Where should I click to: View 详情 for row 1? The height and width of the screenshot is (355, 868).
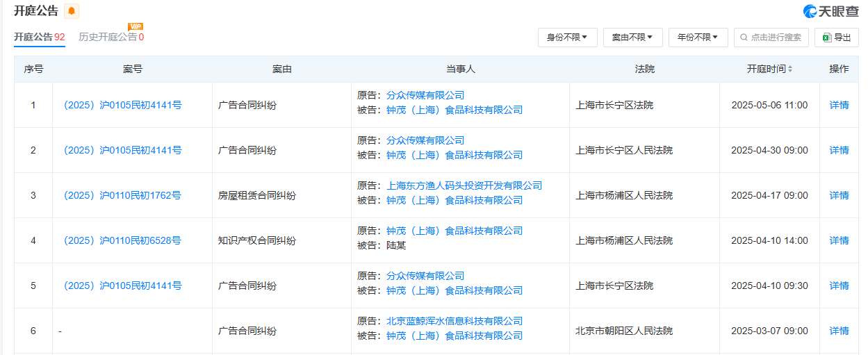tap(839, 105)
